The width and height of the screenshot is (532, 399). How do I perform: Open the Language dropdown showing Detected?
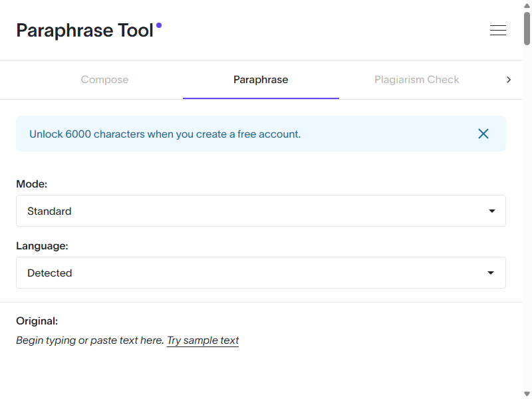[x=261, y=273]
